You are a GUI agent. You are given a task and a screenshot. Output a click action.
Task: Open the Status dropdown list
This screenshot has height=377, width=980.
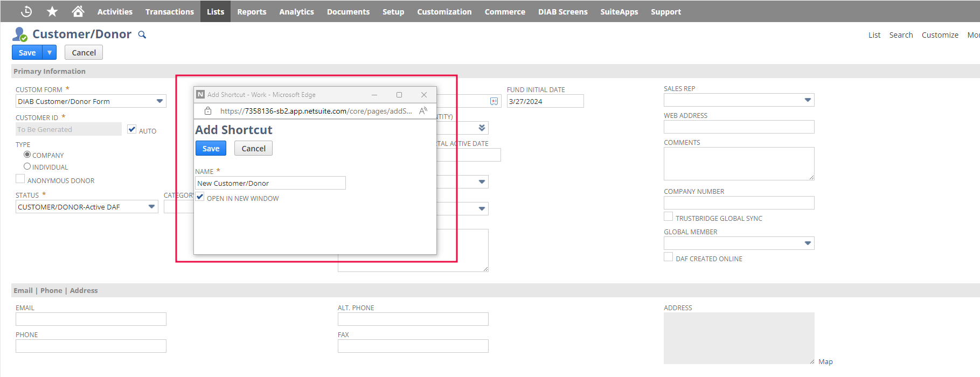click(x=151, y=207)
